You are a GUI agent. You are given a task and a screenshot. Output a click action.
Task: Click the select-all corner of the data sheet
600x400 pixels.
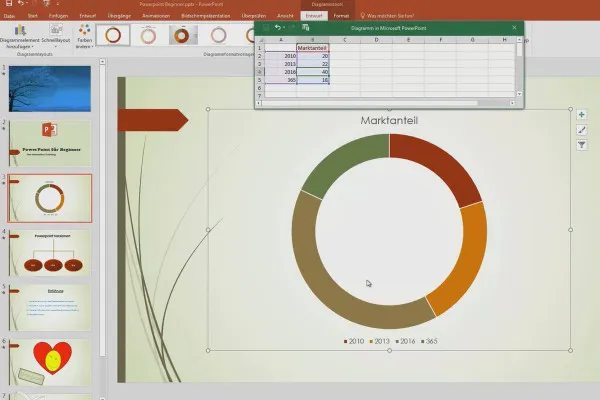click(260, 40)
